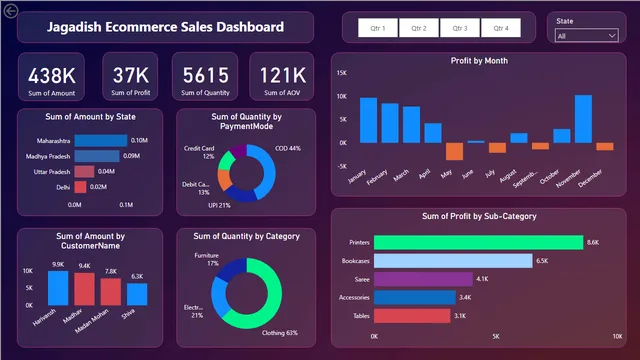640x360 pixels.
Task: Click the January profit bar
Action: pyautogui.click(x=369, y=120)
